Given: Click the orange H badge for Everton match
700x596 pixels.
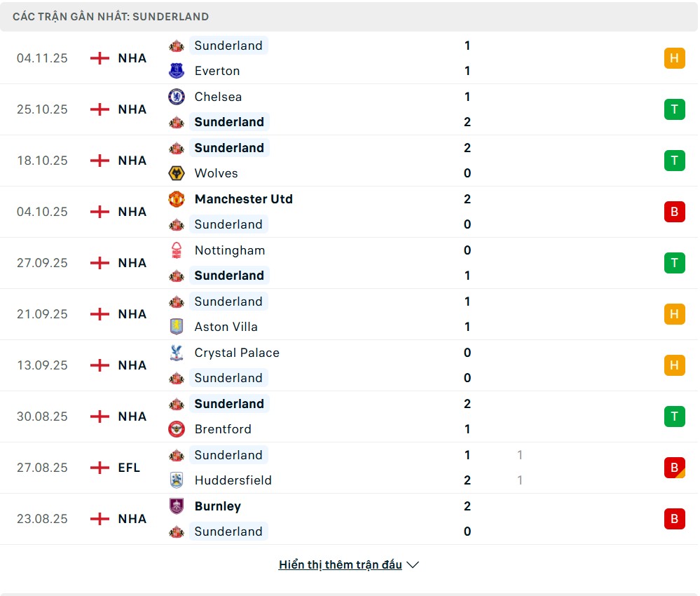Looking at the screenshot, I should point(674,58).
